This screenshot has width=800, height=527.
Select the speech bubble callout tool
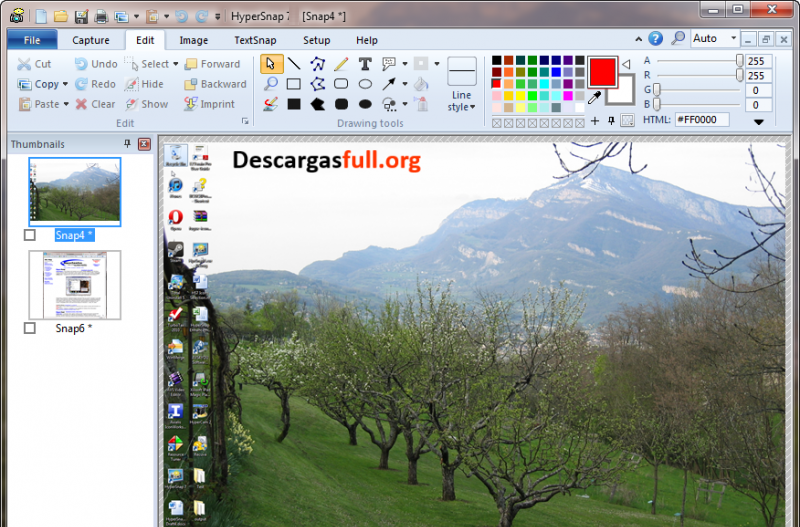tap(389, 64)
